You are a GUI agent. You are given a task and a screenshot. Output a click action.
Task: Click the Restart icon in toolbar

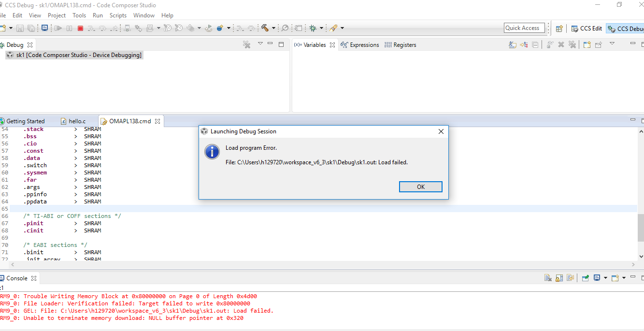(209, 28)
